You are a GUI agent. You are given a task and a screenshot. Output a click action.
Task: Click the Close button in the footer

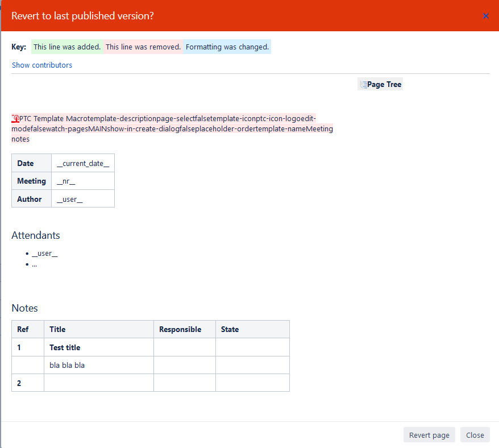click(x=475, y=435)
